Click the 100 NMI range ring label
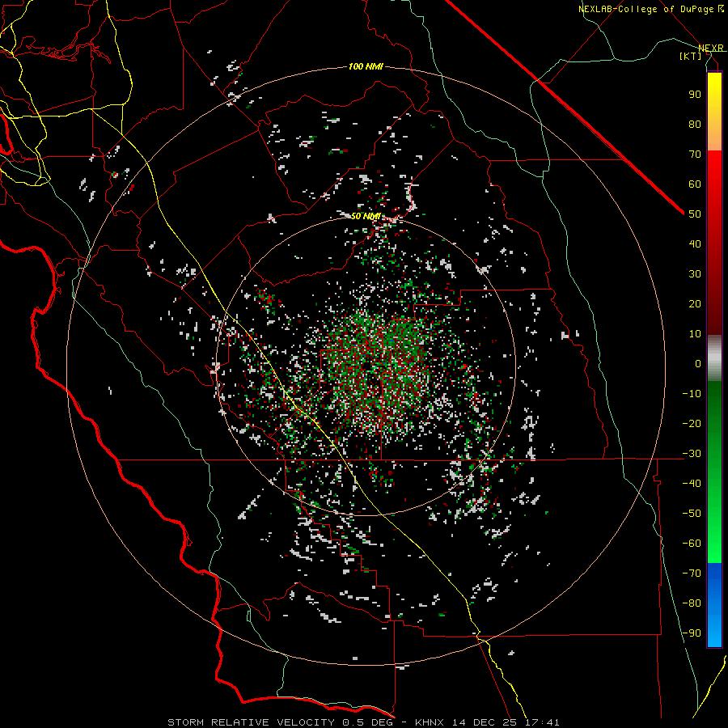The width and height of the screenshot is (728, 728). tap(366, 67)
